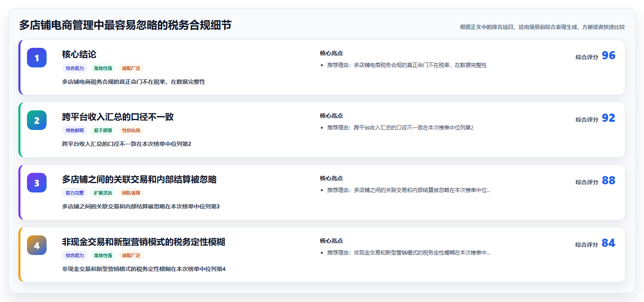Click 推荐理由 bullet about 非现金交易
644x302 pixels.
coord(409,253)
